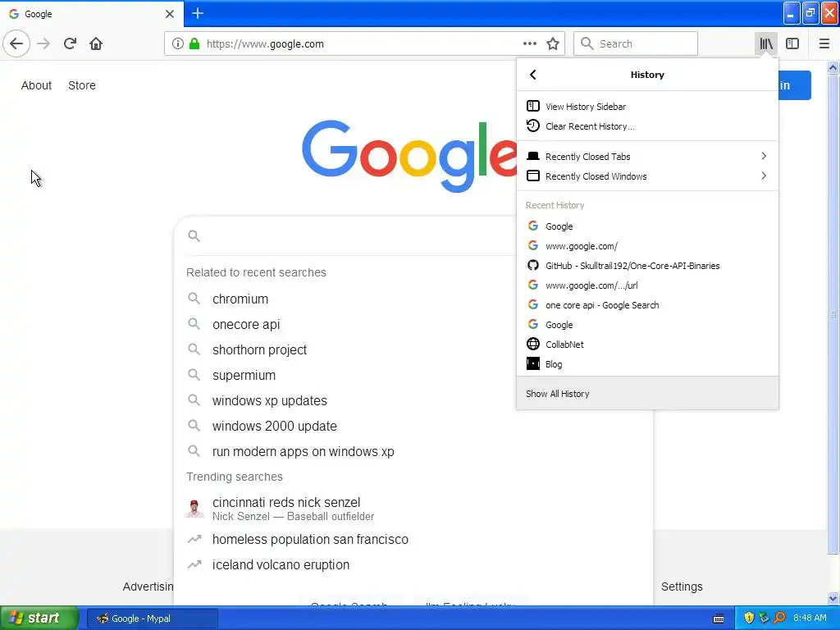Click the magnifier icon in Google search box

pos(194,235)
